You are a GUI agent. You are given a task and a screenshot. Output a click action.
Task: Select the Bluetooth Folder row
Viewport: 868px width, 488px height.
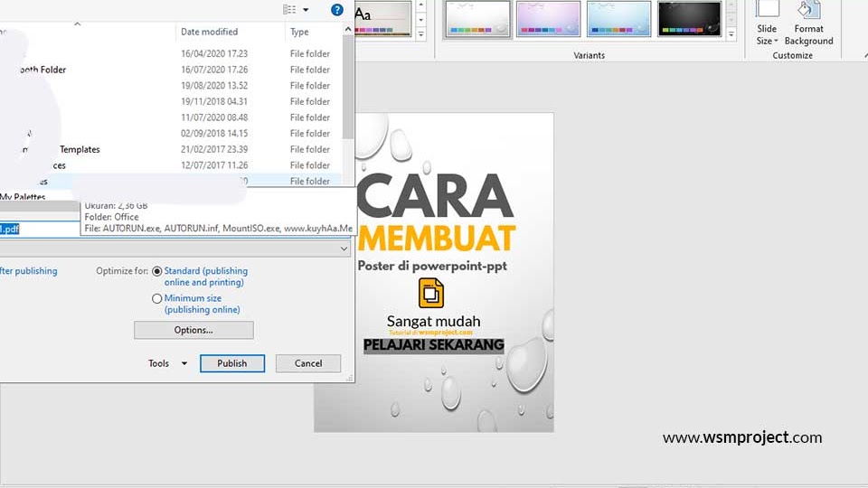tap(171, 70)
